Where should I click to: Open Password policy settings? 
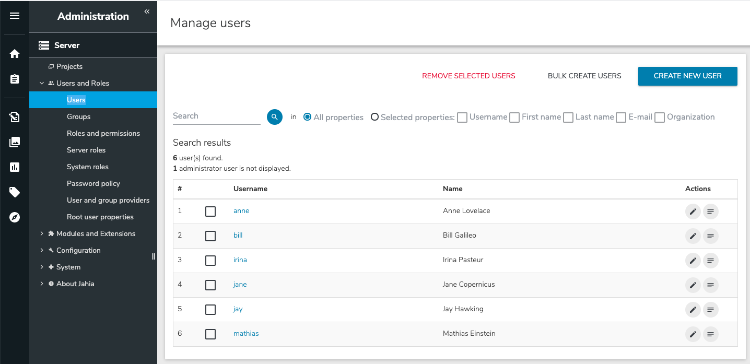pos(93,184)
